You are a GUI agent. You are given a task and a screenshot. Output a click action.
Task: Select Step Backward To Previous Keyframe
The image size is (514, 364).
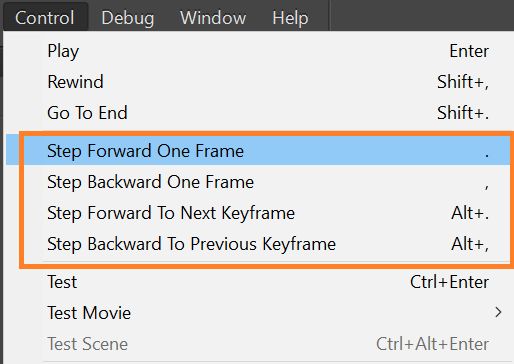260,244
